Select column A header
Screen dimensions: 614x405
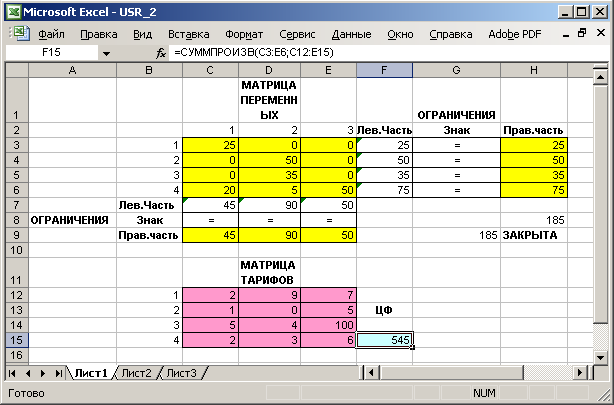(72, 70)
